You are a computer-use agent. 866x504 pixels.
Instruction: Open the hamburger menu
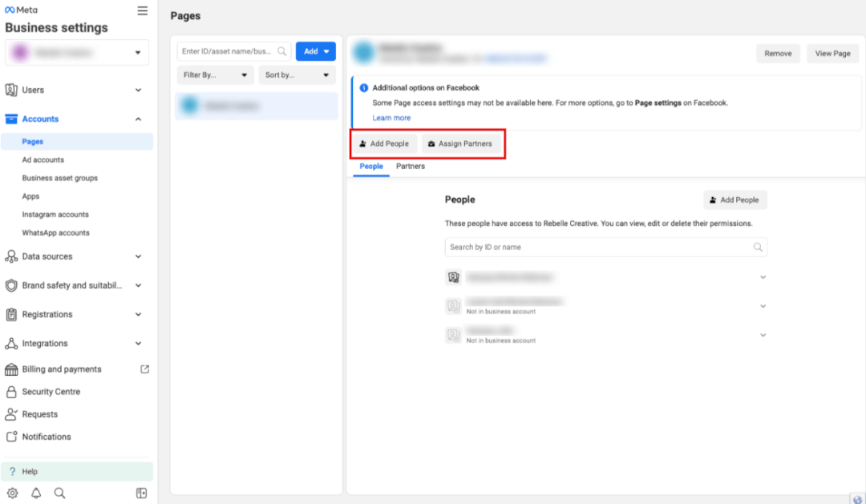pyautogui.click(x=142, y=10)
